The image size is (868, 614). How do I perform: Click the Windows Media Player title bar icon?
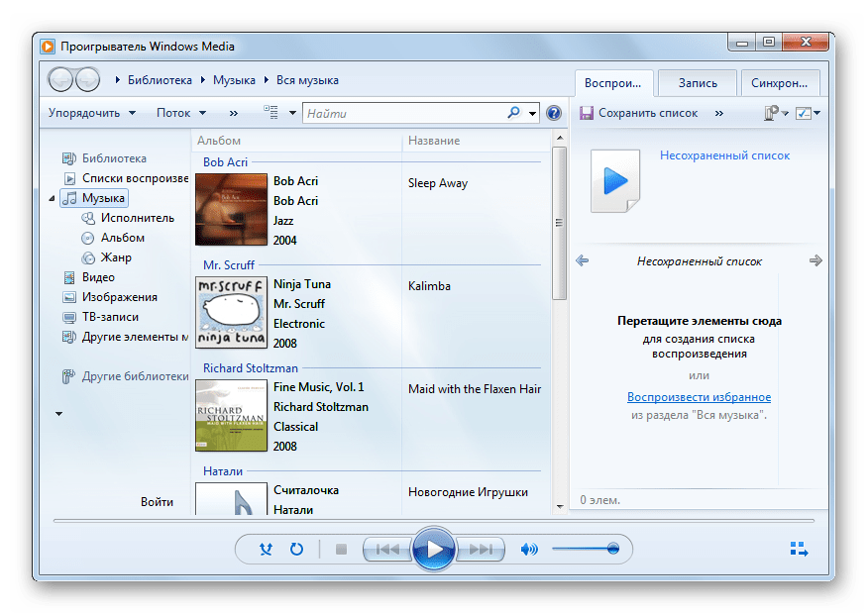[x=49, y=47]
